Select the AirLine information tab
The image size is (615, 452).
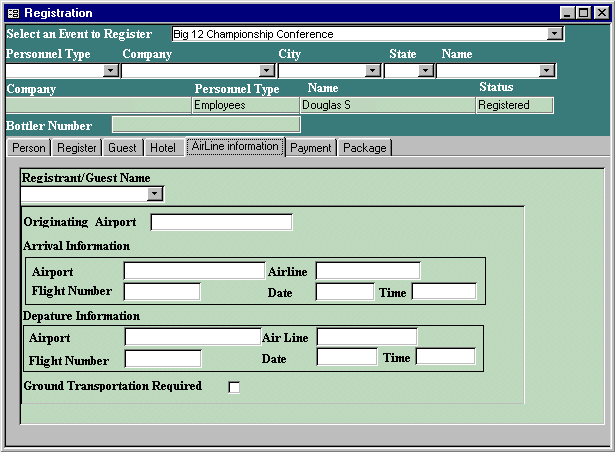coord(235,146)
